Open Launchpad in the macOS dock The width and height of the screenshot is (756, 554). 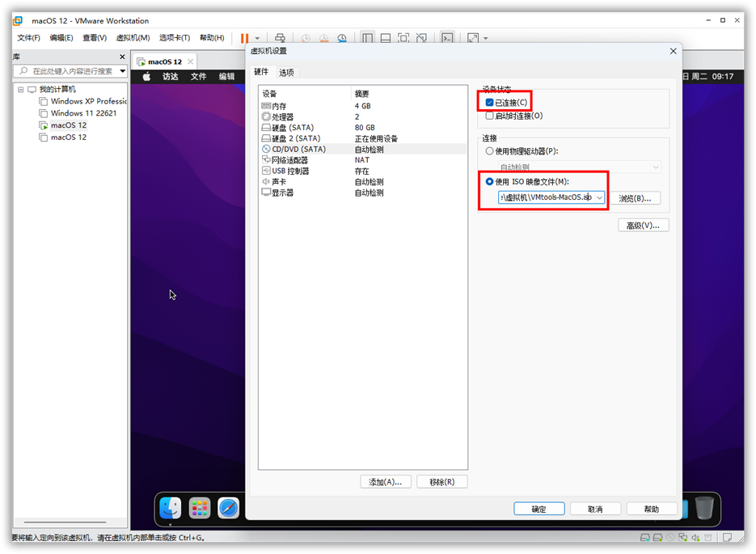(x=199, y=508)
